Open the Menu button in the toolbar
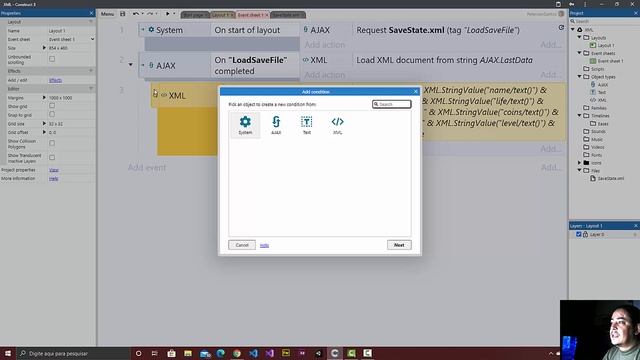The height and width of the screenshot is (360, 640). 107,14
